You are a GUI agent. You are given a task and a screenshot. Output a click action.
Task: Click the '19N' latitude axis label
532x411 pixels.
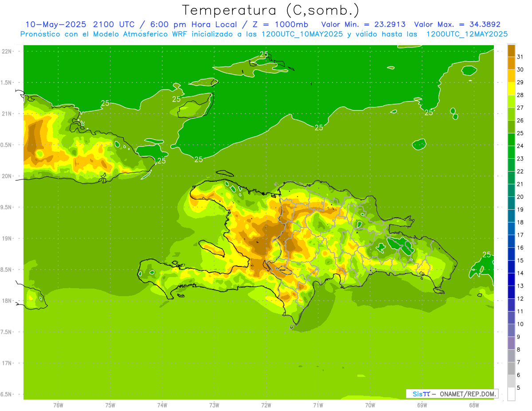pos(7,239)
